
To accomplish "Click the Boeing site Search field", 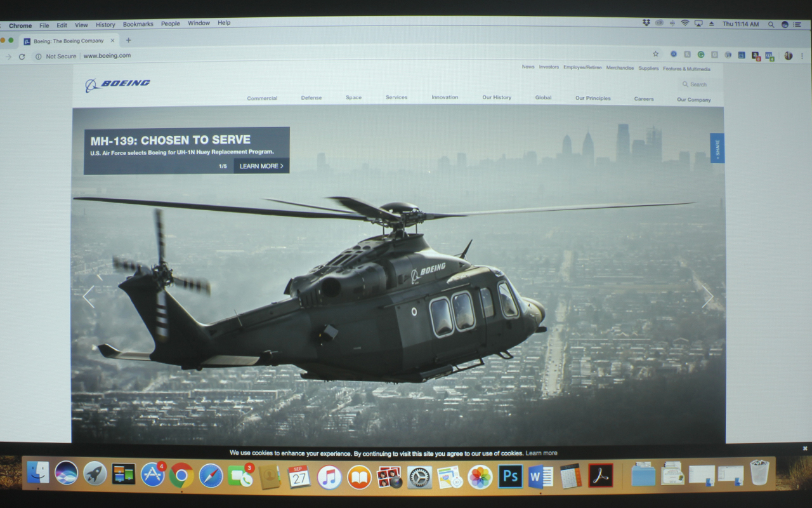I will point(699,84).
